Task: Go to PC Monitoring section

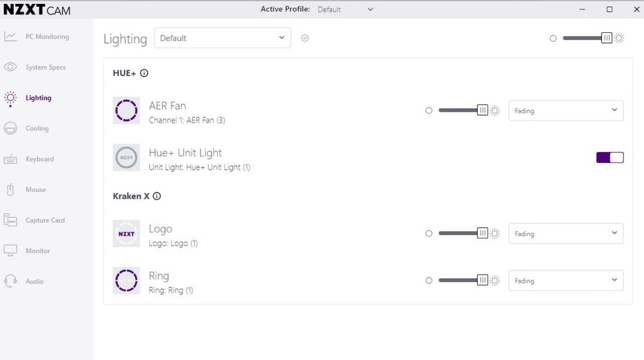Action: click(47, 37)
